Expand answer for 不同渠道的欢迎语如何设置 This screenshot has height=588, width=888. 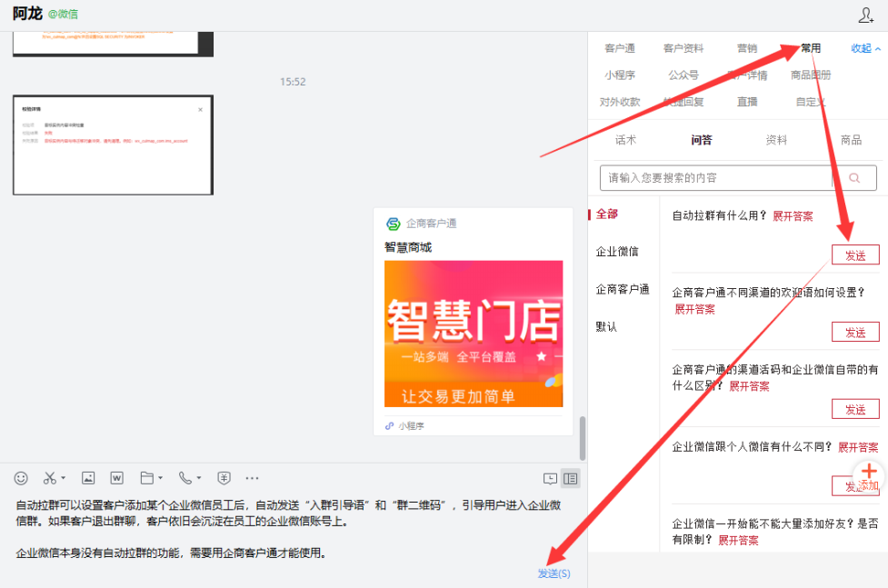[x=694, y=309]
